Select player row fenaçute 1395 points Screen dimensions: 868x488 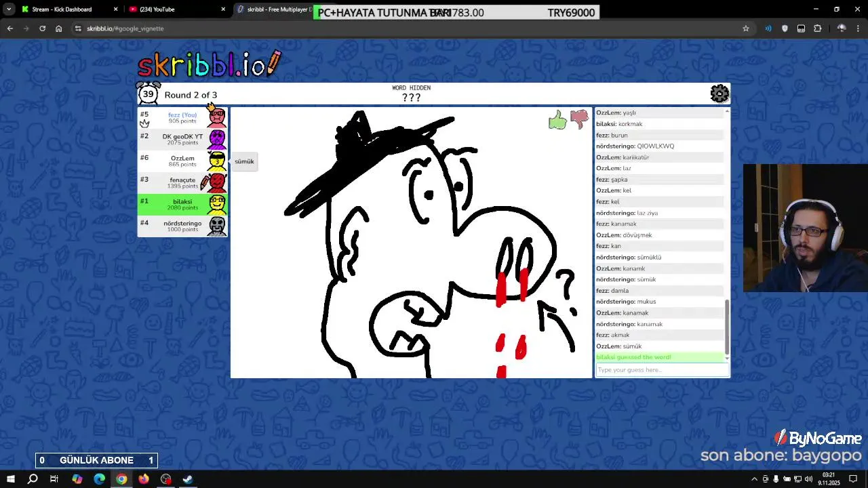[182, 182]
